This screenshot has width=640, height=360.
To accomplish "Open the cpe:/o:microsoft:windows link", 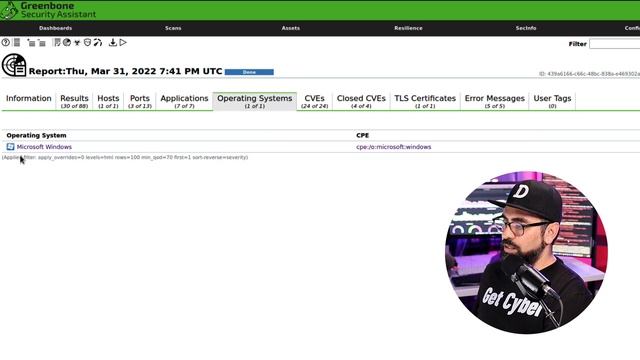I will [x=393, y=147].
